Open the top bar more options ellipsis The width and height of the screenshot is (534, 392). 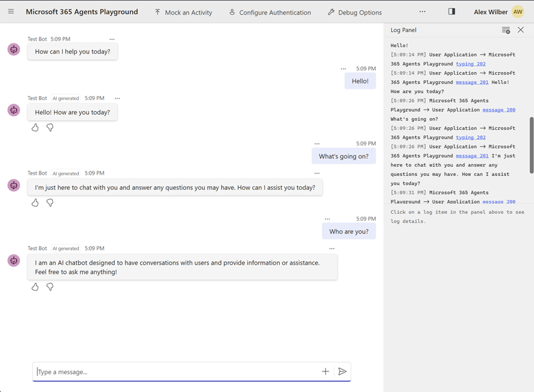[422, 11]
